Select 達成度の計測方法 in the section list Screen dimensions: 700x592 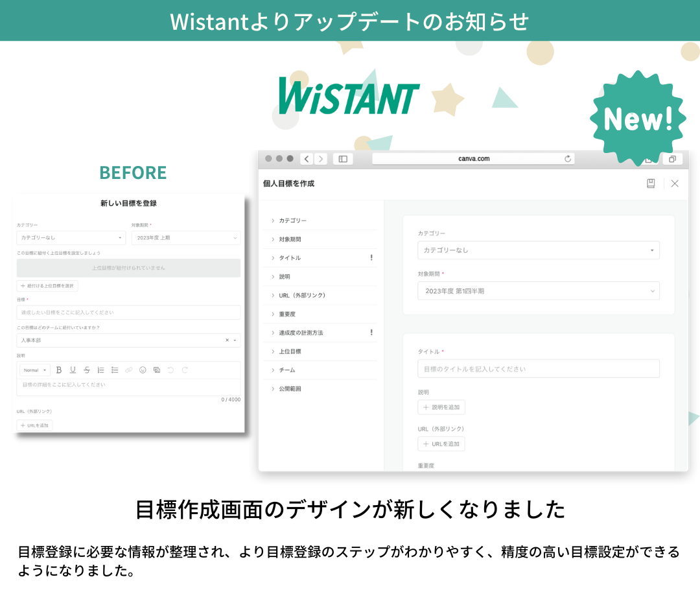(301, 333)
